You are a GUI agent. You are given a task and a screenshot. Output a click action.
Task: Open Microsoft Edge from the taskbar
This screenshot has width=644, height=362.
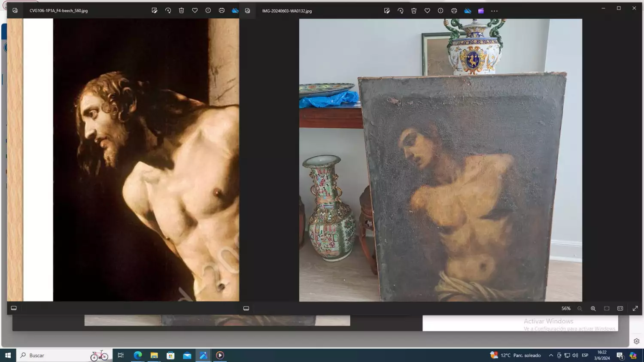click(138, 355)
